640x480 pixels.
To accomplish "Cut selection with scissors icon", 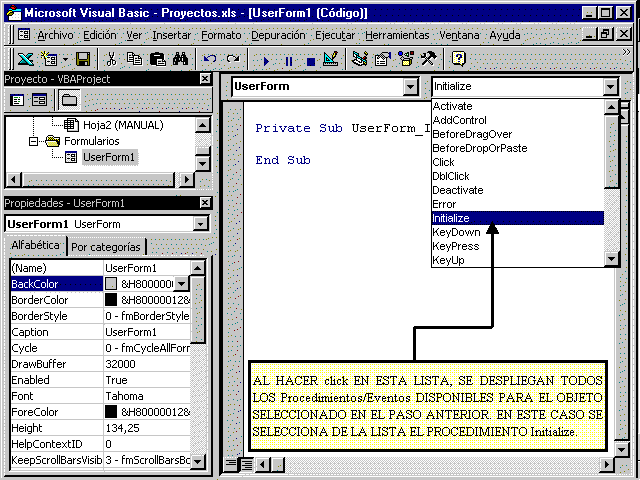I will (111, 59).
